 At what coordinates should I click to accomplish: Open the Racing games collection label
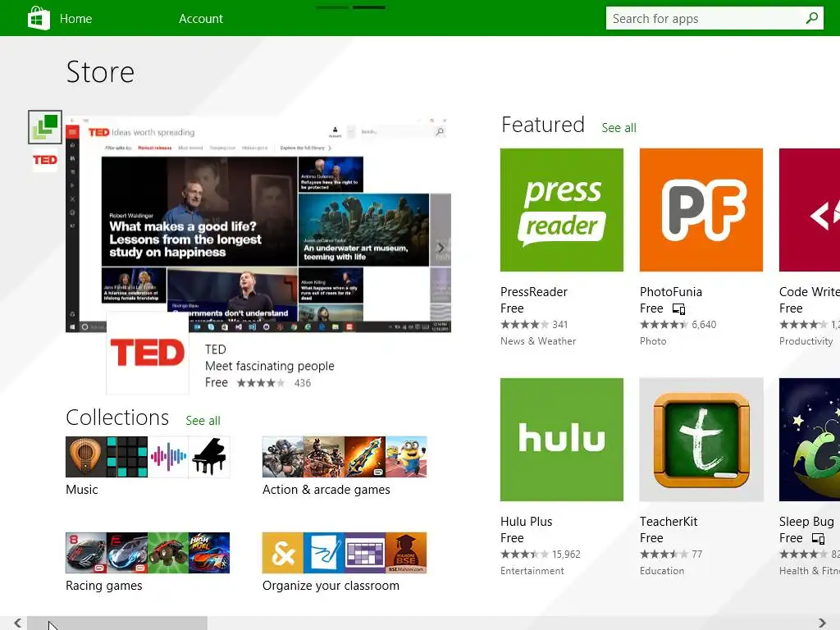(x=104, y=586)
